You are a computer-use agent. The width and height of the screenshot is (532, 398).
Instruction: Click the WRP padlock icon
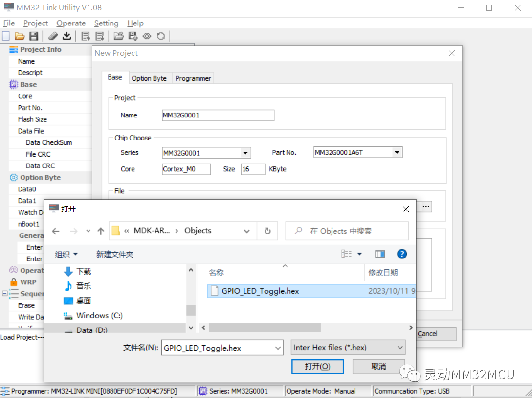[14, 282]
